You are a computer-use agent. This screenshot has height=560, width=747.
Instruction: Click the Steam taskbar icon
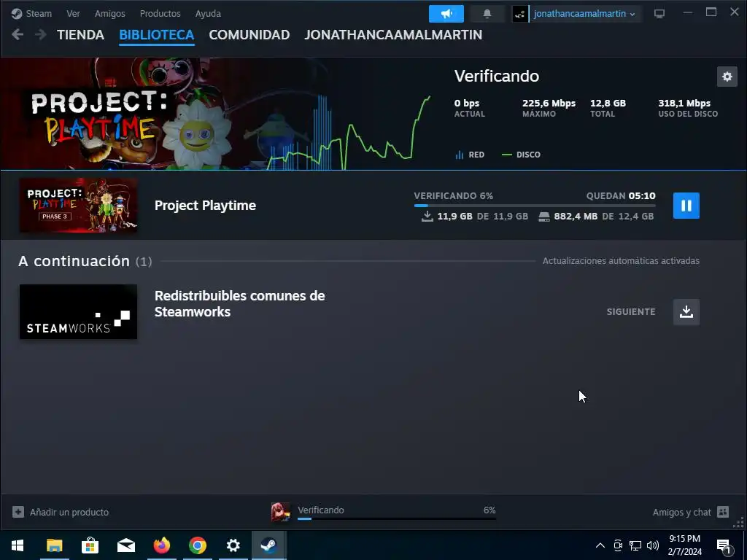click(268, 545)
